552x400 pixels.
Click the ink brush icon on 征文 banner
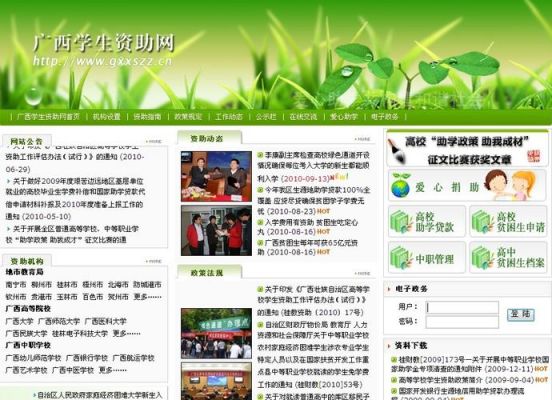(396, 151)
